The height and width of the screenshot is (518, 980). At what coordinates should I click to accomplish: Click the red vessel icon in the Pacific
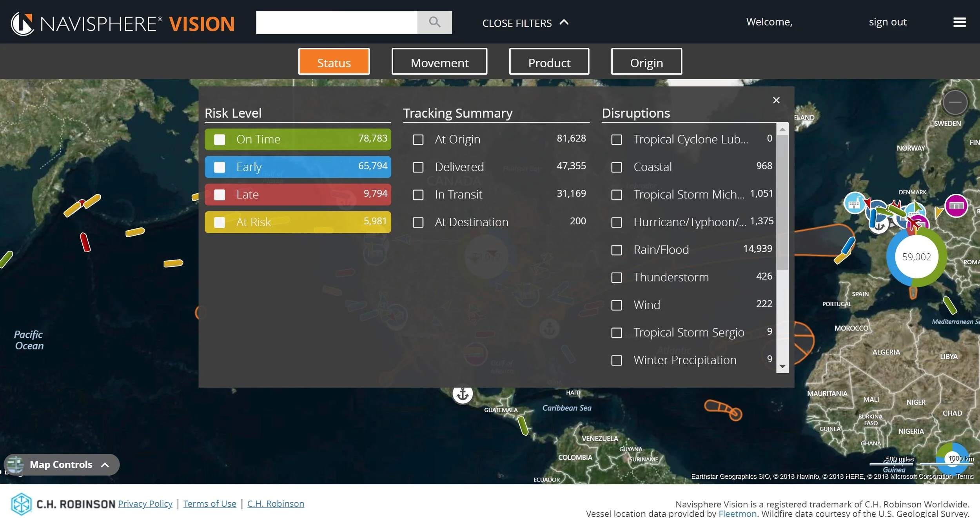pos(85,242)
